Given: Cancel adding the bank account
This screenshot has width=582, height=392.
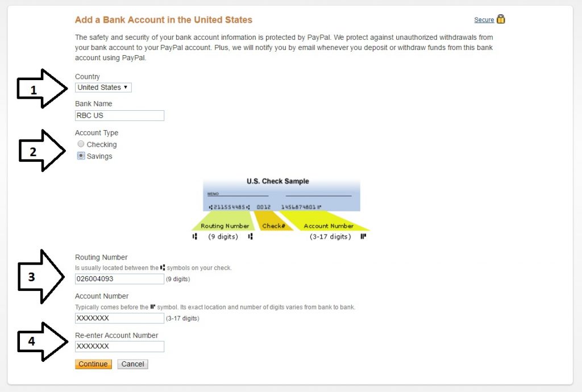Looking at the screenshot, I should pos(132,364).
